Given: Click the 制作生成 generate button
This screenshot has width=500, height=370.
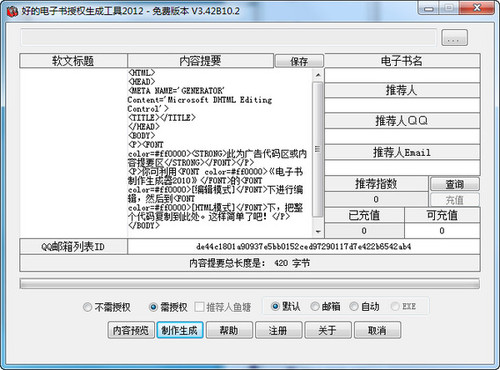Looking at the screenshot, I should [x=180, y=330].
